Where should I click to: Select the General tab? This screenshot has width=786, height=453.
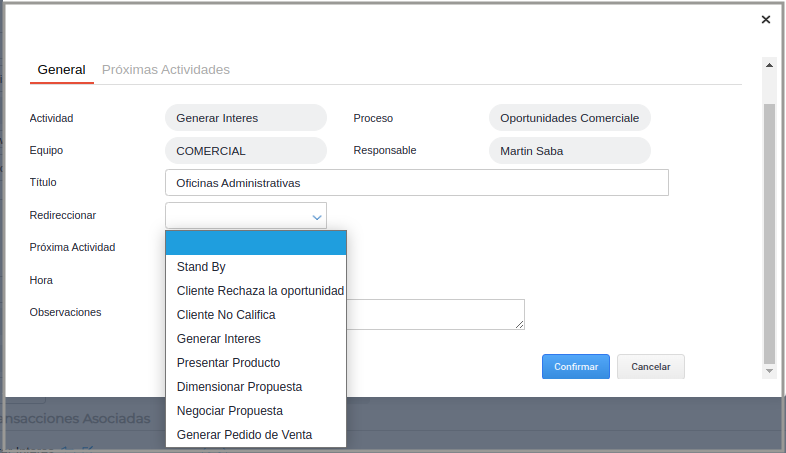(x=61, y=70)
